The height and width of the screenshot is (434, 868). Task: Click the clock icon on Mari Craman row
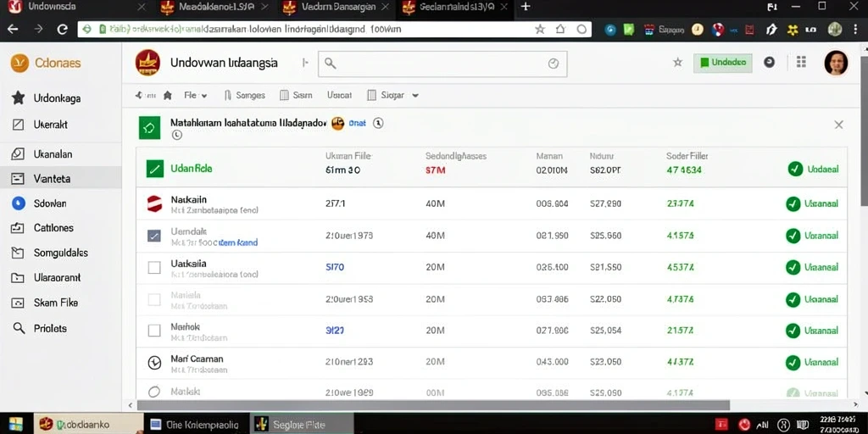(154, 363)
